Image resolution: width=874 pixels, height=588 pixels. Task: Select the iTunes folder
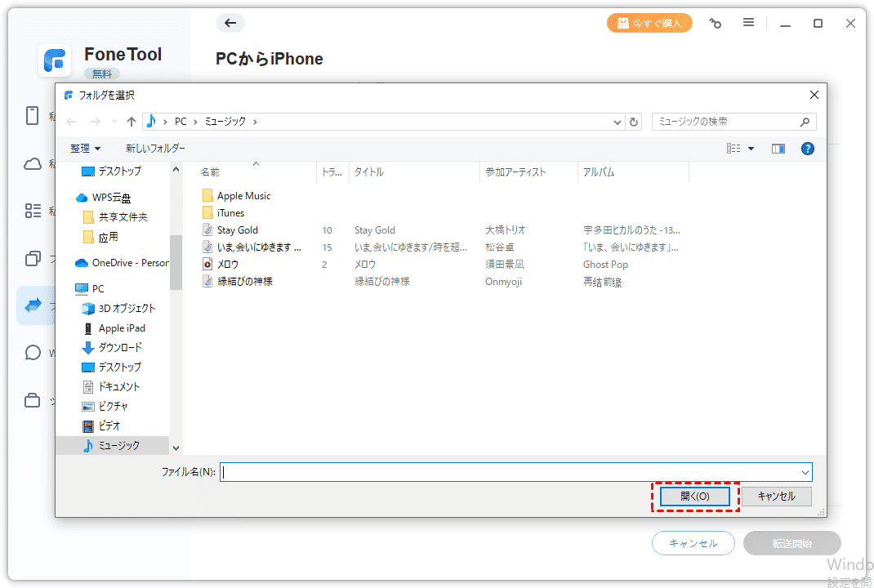tap(230, 213)
